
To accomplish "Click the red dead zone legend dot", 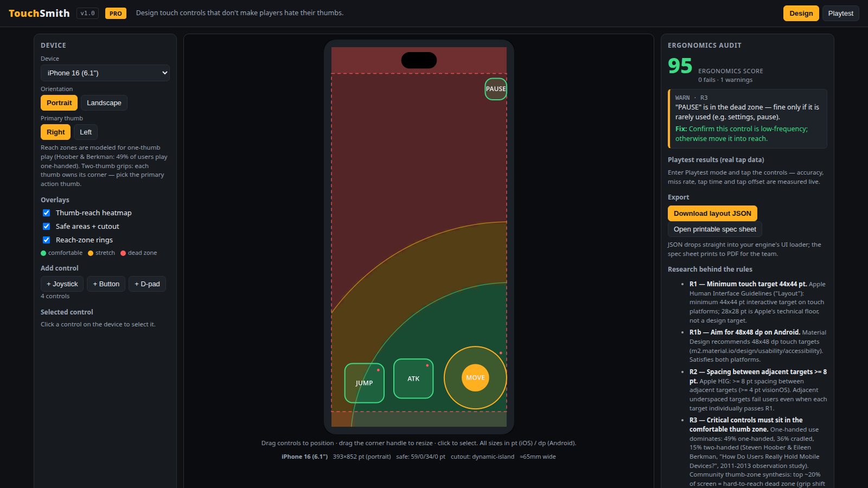I will coord(123,253).
